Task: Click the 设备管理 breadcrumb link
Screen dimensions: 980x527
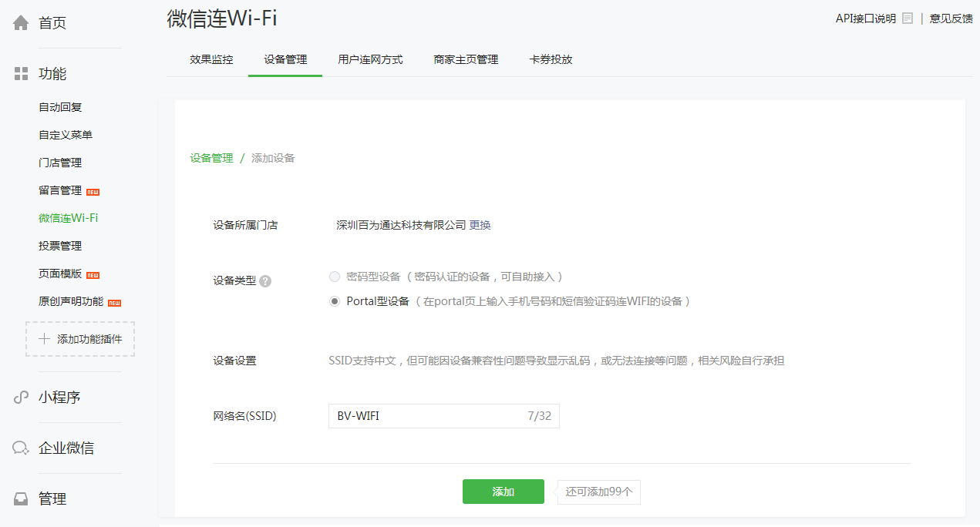Action: [x=211, y=158]
